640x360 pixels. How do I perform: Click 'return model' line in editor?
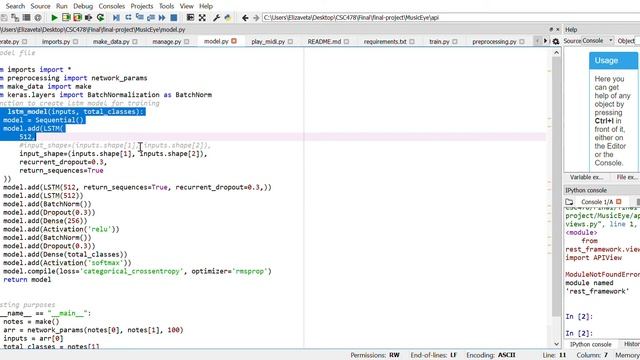click(x=27, y=280)
